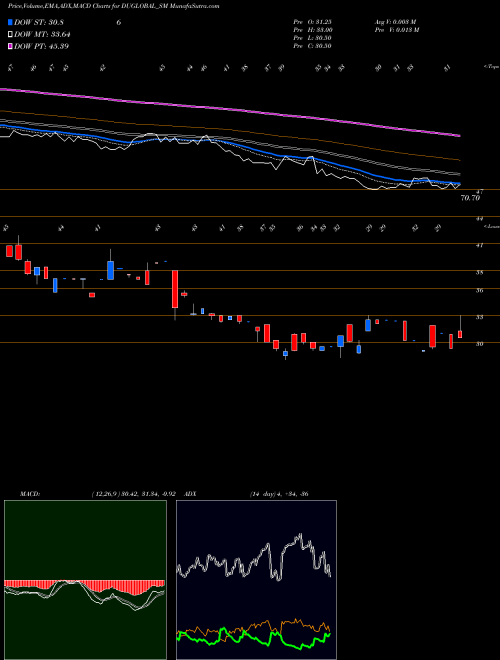
Task: Click the magenta long-term EMA line
Action: click(230, 110)
